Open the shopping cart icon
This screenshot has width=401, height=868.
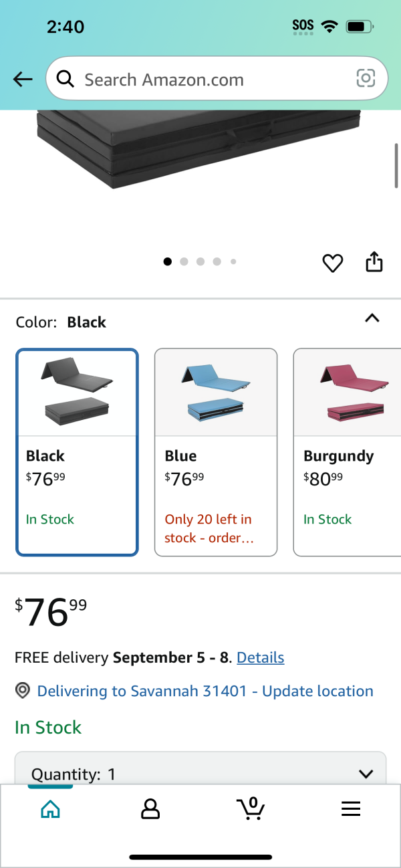(x=251, y=808)
